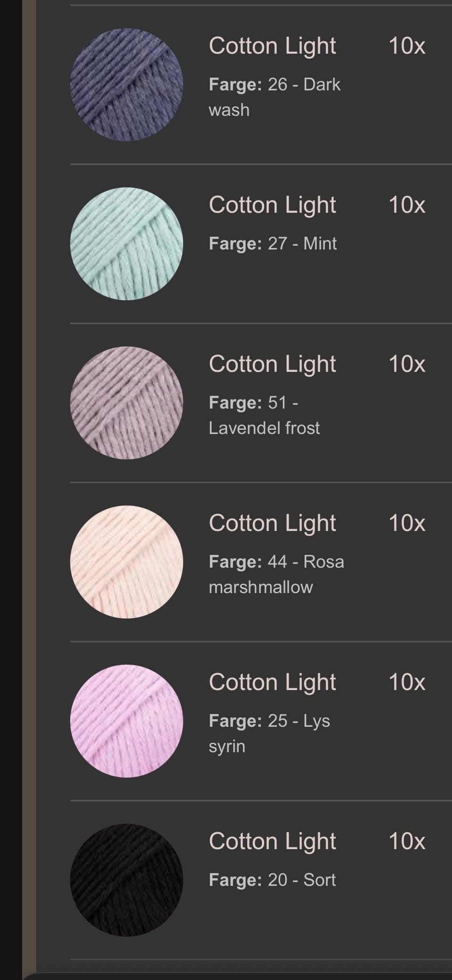This screenshot has height=980, width=452.
Task: Open Cotton Light title for Rosa marshmallow
Action: (272, 523)
